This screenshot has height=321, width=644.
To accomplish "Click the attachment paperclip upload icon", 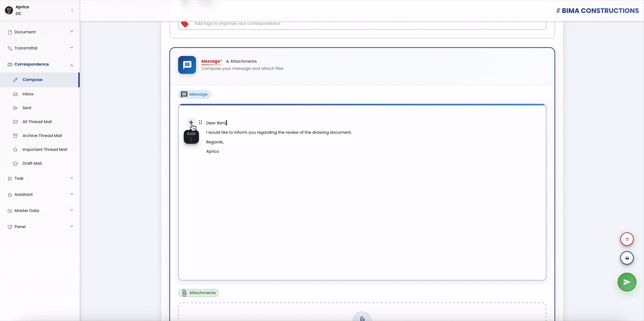I will coord(362,318).
